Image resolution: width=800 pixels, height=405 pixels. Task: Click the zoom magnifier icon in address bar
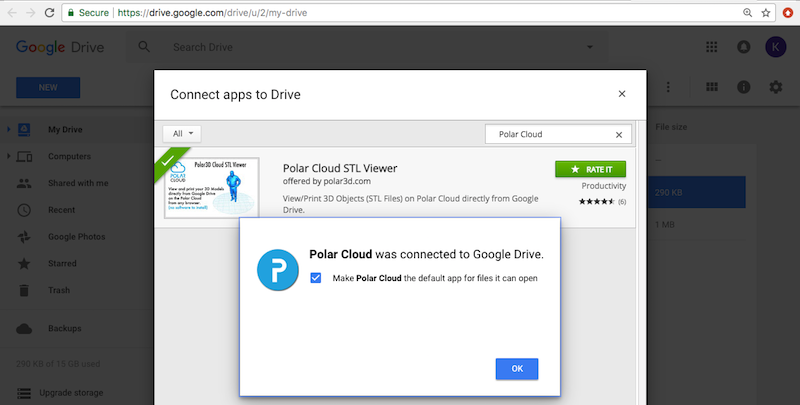(x=747, y=13)
